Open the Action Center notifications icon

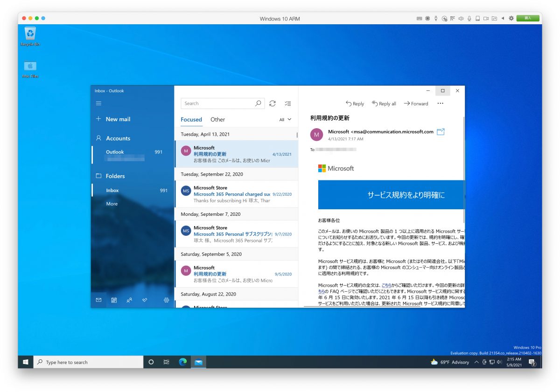click(x=532, y=363)
